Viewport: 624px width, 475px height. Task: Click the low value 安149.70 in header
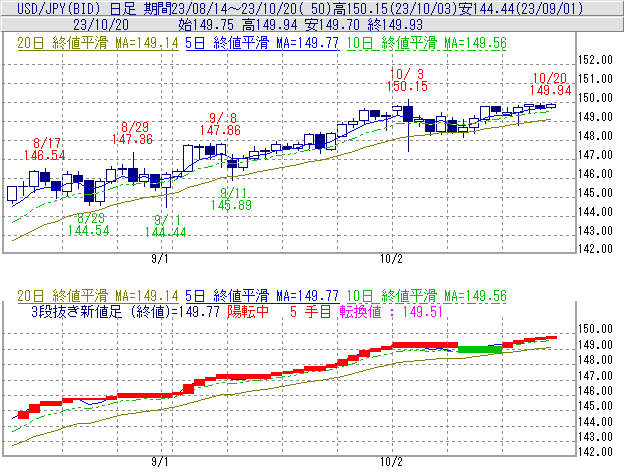tap(332, 25)
